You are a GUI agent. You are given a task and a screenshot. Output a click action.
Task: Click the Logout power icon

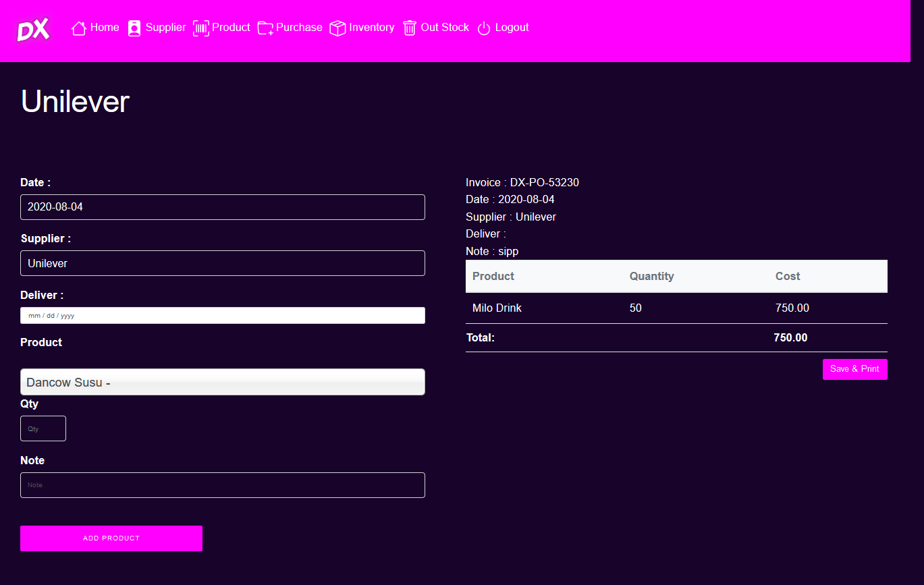484,28
